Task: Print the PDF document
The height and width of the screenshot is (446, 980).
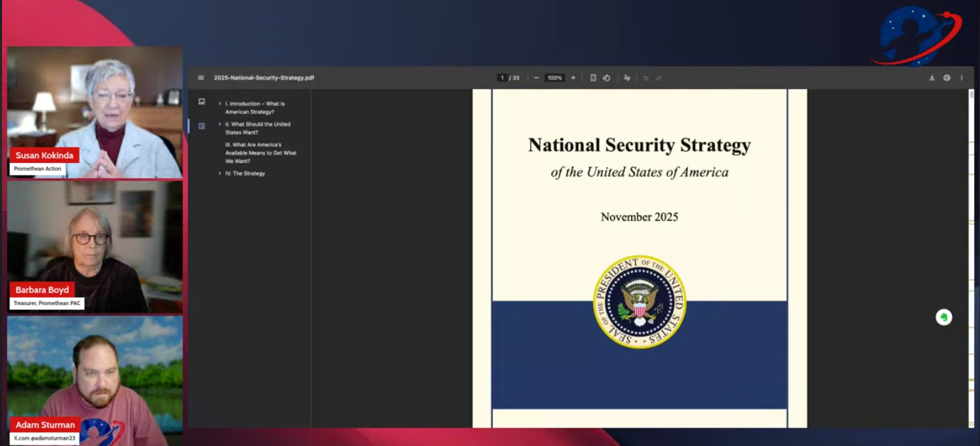Action: click(947, 77)
